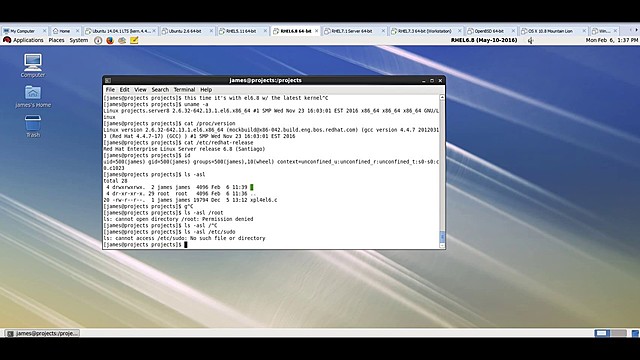Open the Places menu
The height and width of the screenshot is (360, 640).
(x=56, y=40)
